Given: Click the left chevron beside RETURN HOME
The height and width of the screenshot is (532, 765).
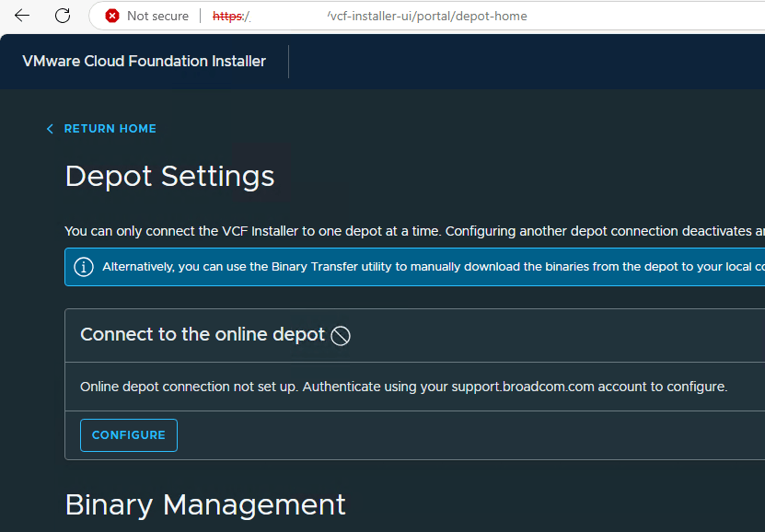Looking at the screenshot, I should 50,129.
